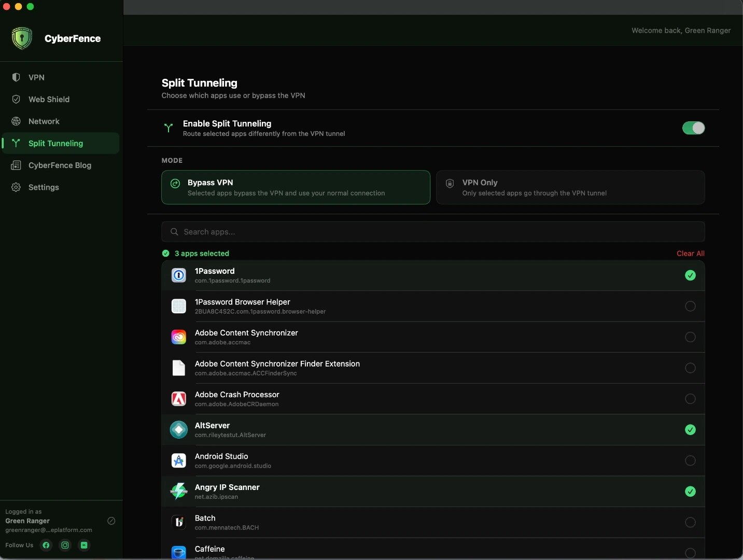Click the "com.rileytestut.AltServer" bundle ID
Screen dimensions: 743x560
coord(230,435)
